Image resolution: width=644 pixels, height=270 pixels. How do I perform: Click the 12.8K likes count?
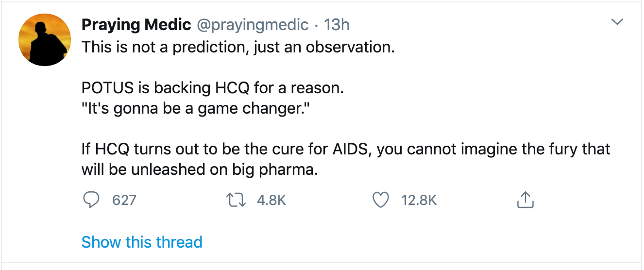419,200
